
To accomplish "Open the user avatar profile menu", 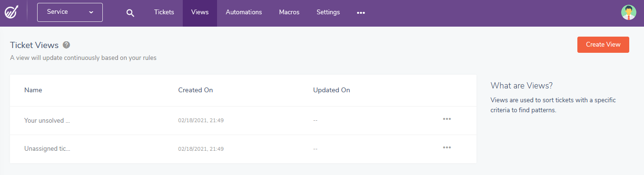I will click(629, 12).
